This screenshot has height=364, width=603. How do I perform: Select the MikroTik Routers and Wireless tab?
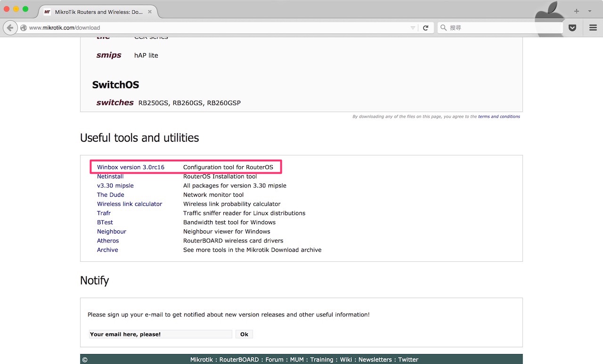[98, 12]
